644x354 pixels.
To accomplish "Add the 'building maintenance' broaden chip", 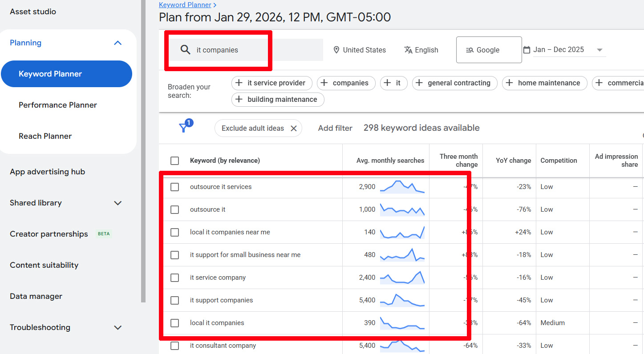I will pyautogui.click(x=277, y=100).
